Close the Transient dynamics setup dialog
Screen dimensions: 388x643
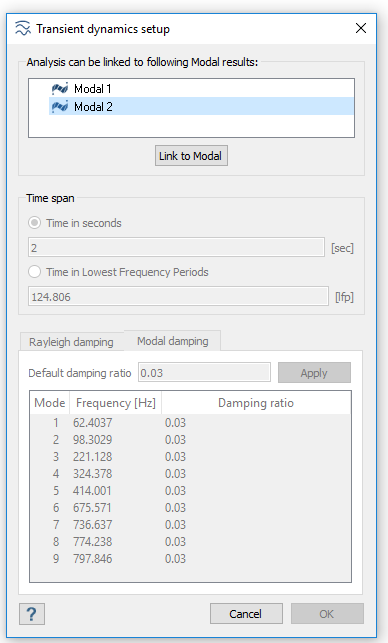point(361,28)
